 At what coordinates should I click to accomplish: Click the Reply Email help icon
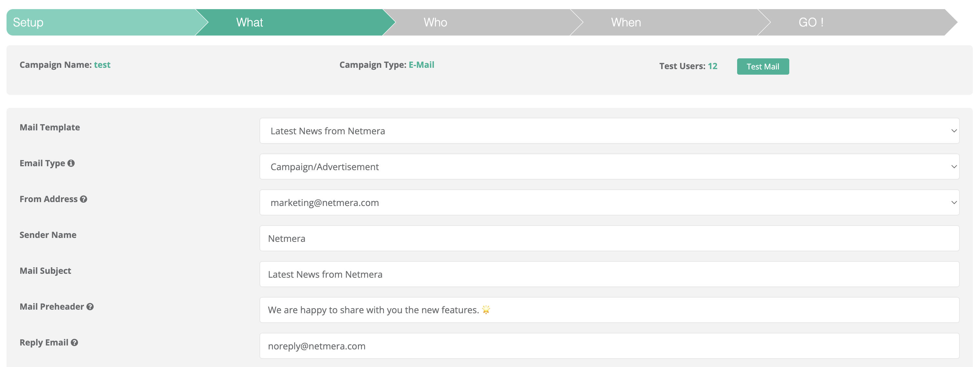75,342
